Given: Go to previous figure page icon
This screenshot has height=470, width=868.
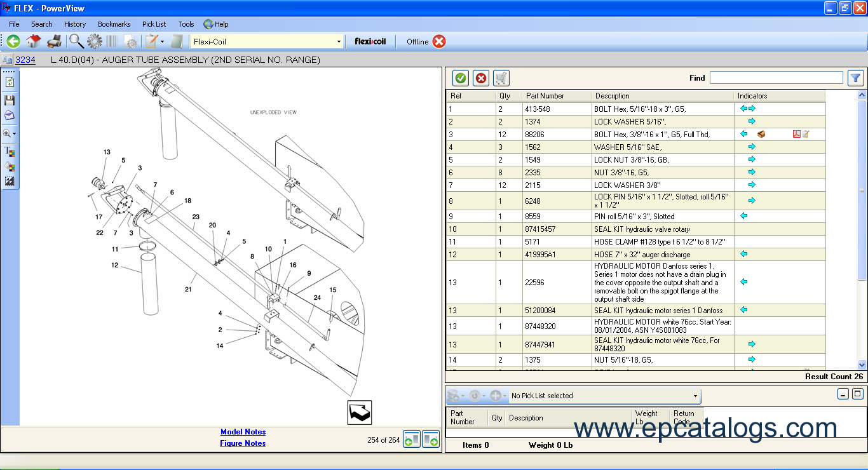Looking at the screenshot, I should pos(412,440).
